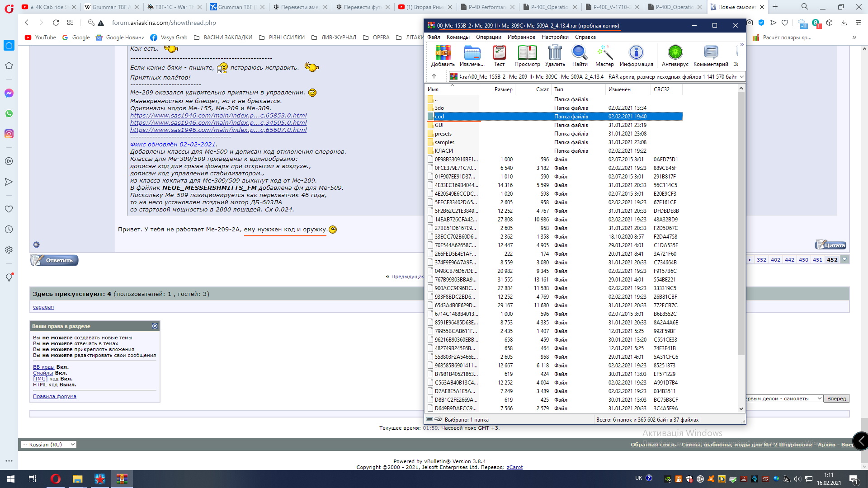Click the Ответить reply button
Image resolution: width=868 pixels, height=488 pixels.
click(55, 260)
